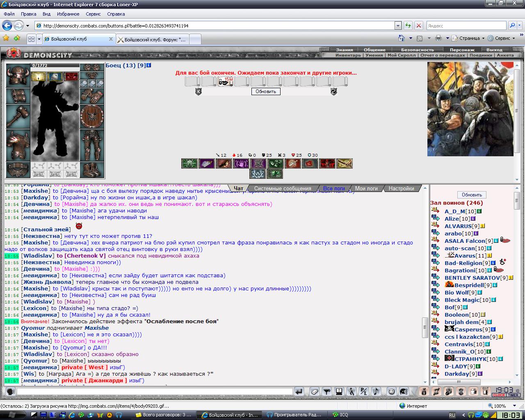Use the purple hand skill icon

[x=241, y=164]
